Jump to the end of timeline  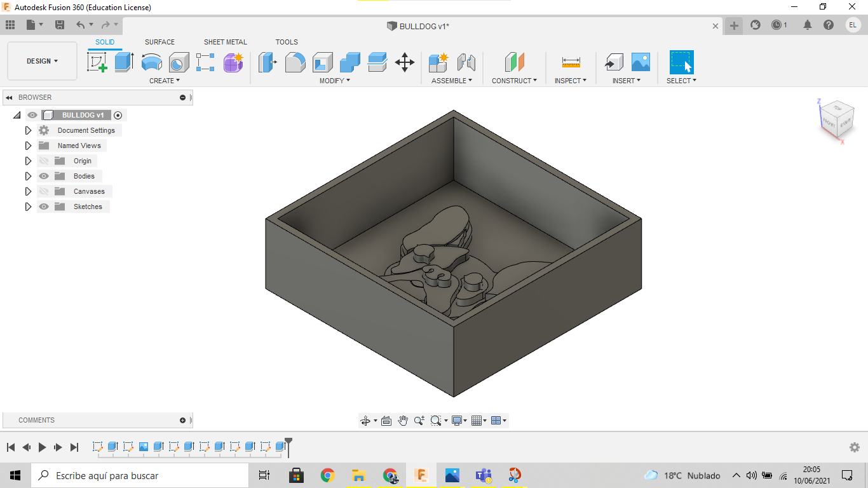(x=74, y=447)
